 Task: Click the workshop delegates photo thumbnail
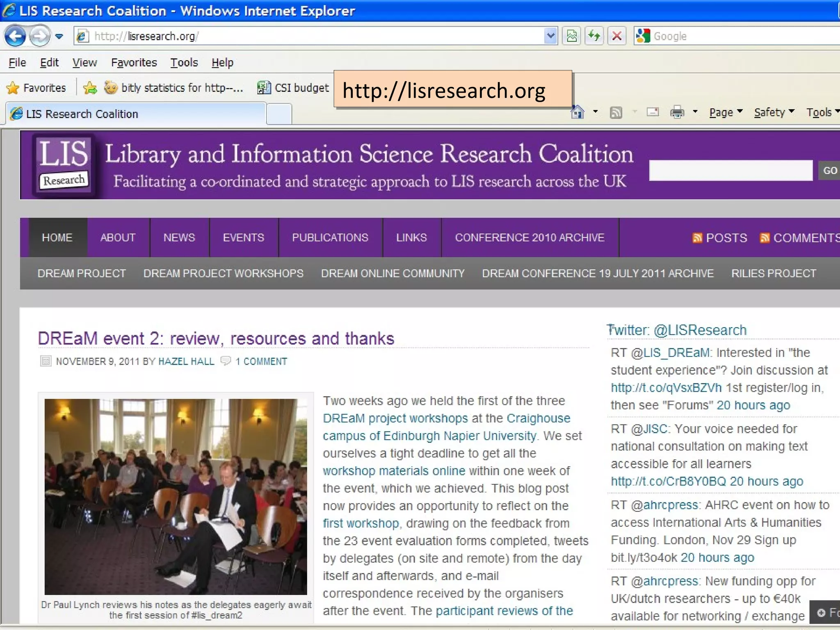pos(176,497)
